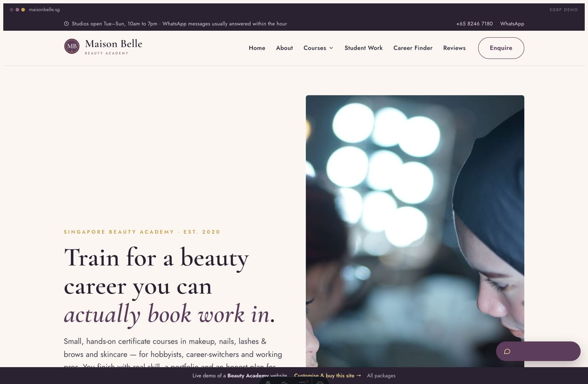Open the Reviews menu item
Image resolution: width=588 pixels, height=384 pixels.
[x=454, y=48]
